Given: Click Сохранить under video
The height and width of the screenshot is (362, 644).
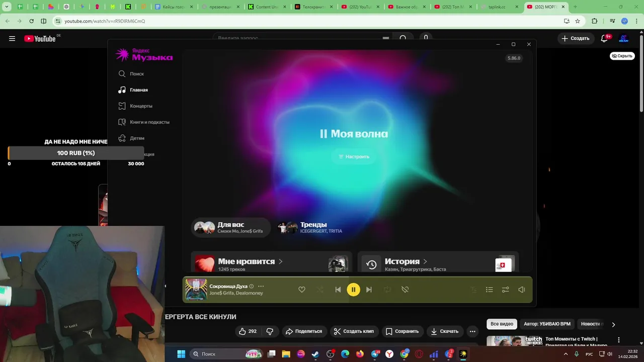Looking at the screenshot, I should click(x=402, y=331).
